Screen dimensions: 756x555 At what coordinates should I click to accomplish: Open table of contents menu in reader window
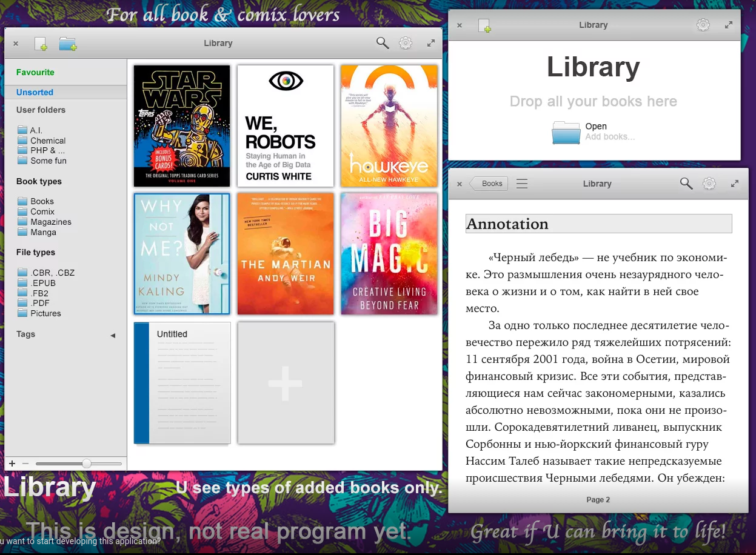522,184
